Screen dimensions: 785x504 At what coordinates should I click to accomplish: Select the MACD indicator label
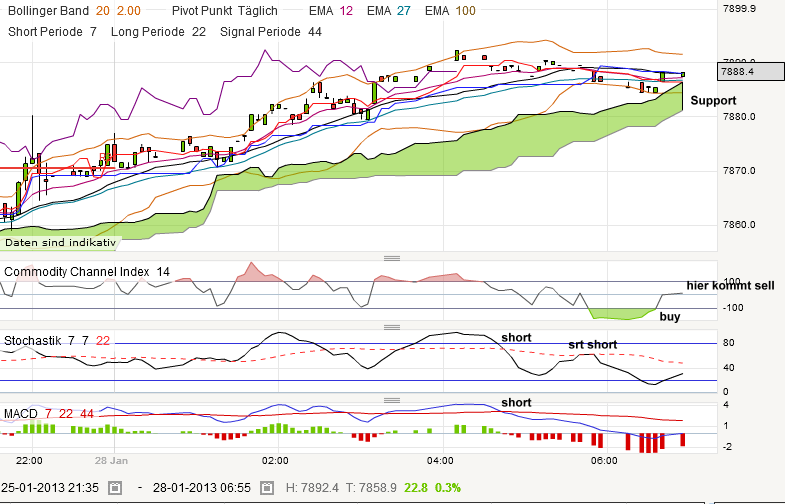tap(21, 414)
